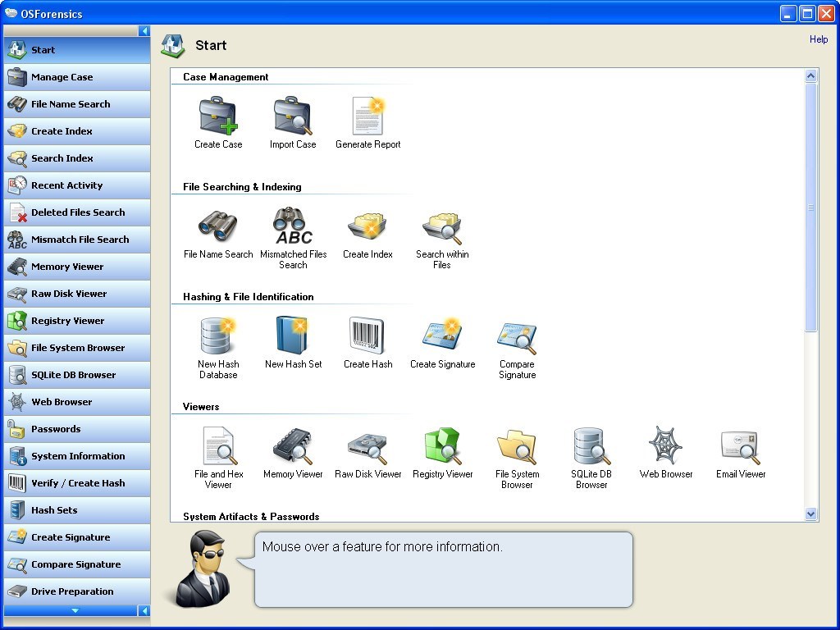The height and width of the screenshot is (630, 840).
Task: Open File Name Search binoculars in main panel
Action: click(218, 226)
